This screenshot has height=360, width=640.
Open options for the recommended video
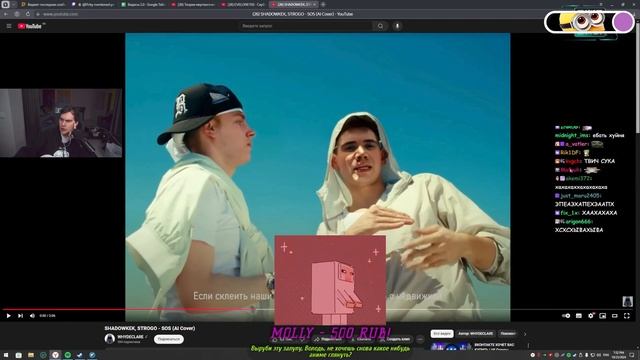(x=528, y=345)
